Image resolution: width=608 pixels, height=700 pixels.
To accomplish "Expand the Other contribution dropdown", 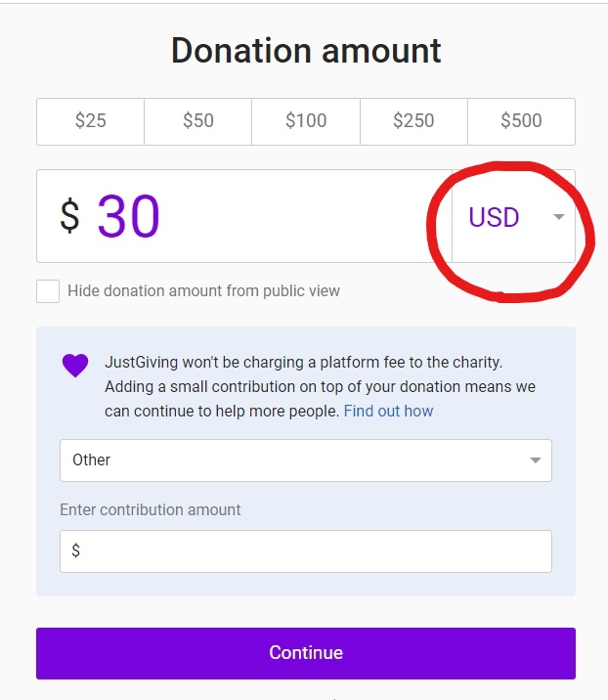I will pyautogui.click(x=305, y=460).
